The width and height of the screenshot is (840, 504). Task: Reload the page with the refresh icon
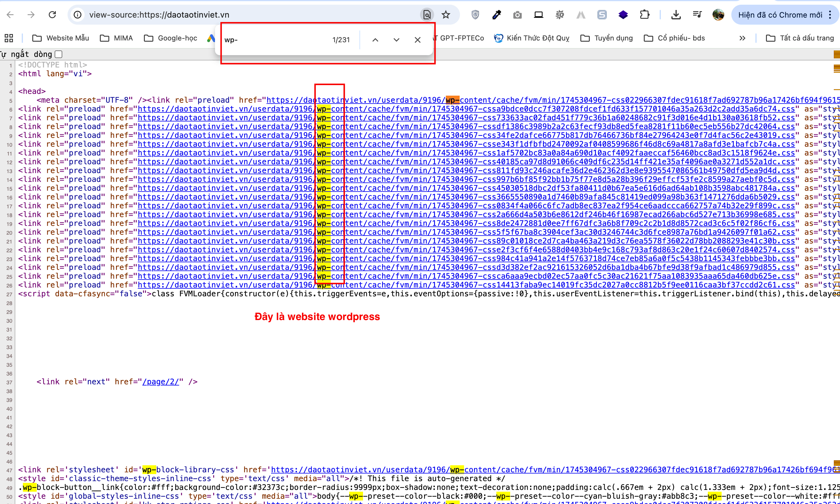coord(52,15)
